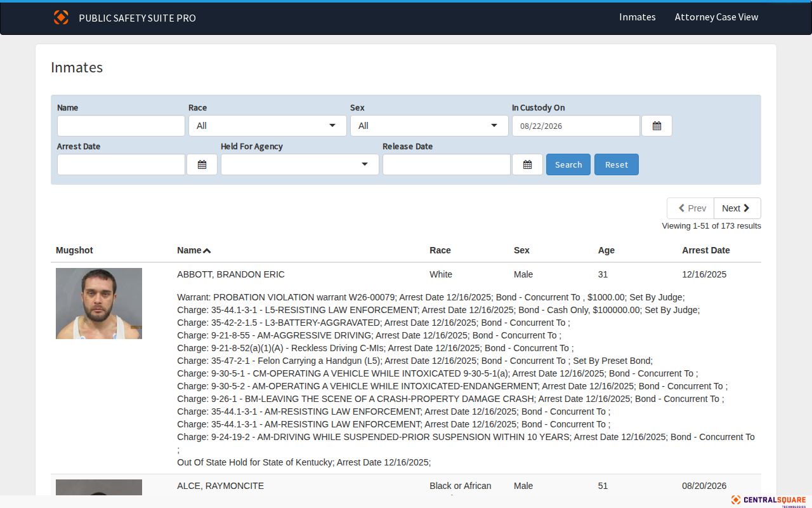Click the LEAVING THE SCENE OF A CRASH charge
This screenshot has height=508, width=812.
point(450,399)
